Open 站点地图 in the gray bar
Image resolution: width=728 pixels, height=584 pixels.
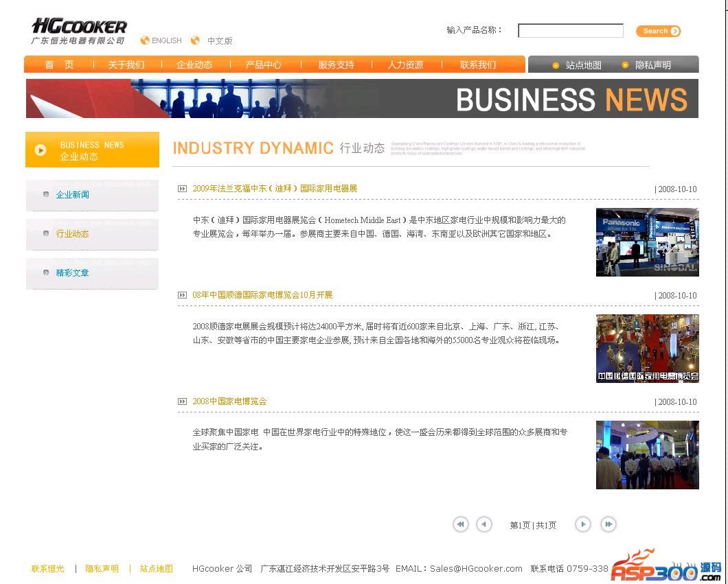pyautogui.click(x=584, y=65)
